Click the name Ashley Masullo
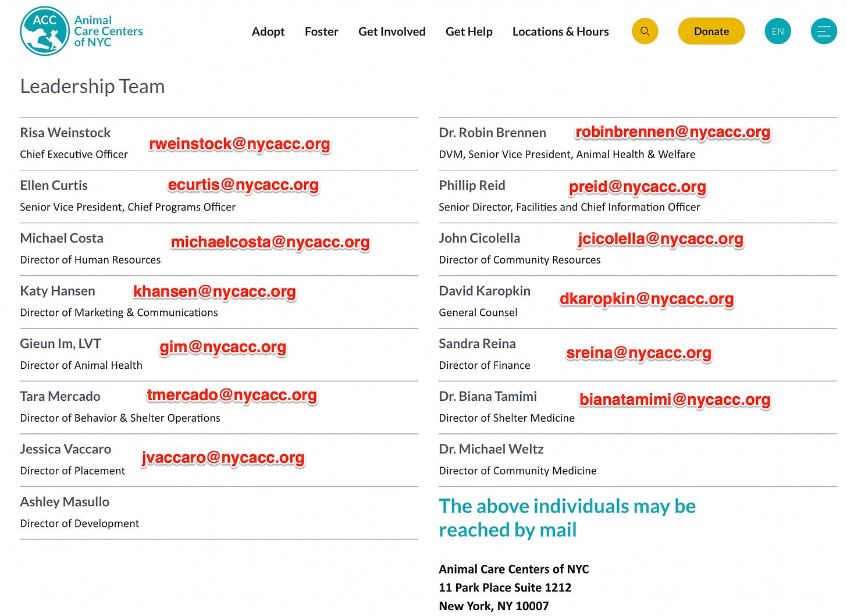 (x=65, y=502)
